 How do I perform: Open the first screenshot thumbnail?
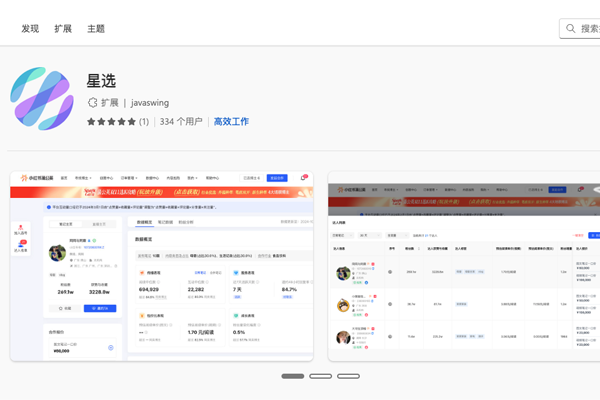tap(161, 266)
